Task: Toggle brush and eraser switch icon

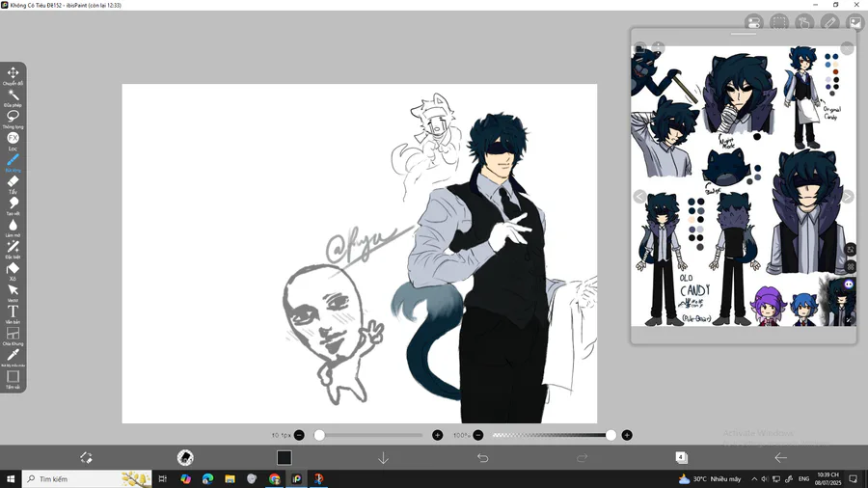Action: 86,457
